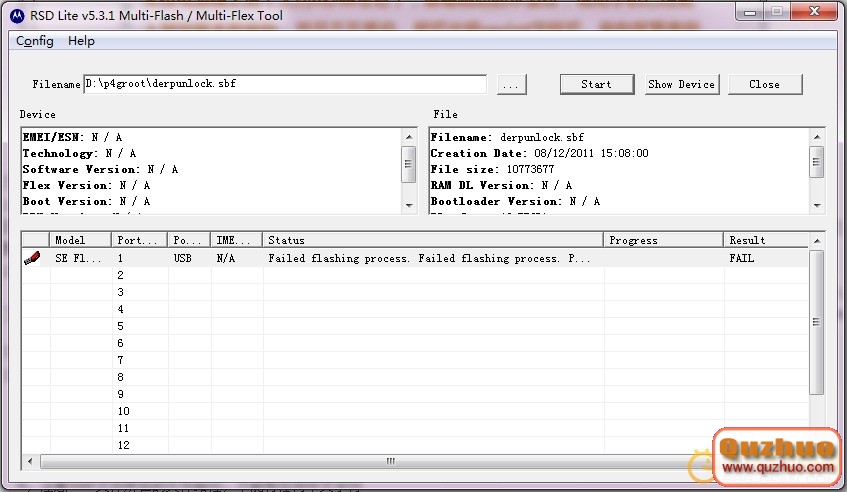Image resolution: width=847 pixels, height=492 pixels.
Task: Click the 'Software Version: N / A' line
Action: pos(100,170)
